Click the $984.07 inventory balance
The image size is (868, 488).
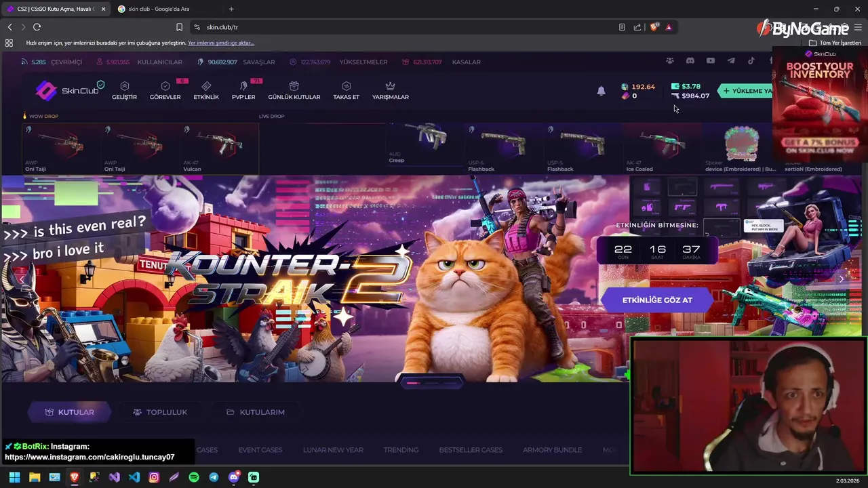pyautogui.click(x=690, y=96)
